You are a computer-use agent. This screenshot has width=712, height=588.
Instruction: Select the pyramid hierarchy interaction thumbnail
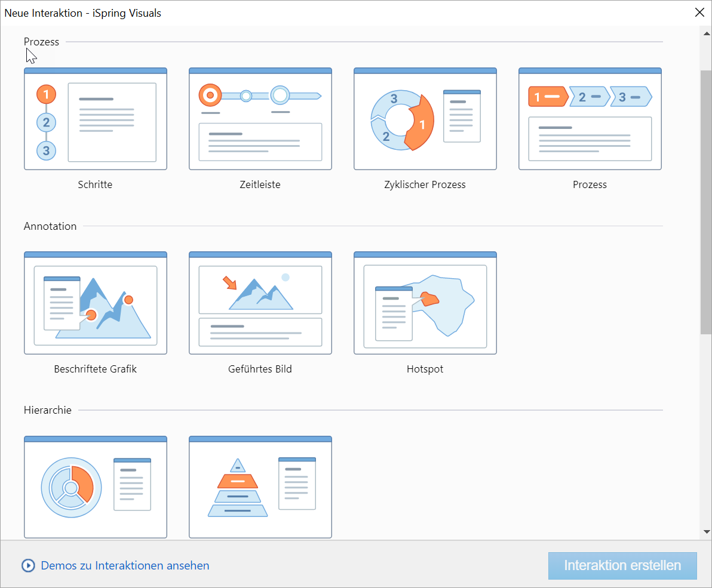click(260, 487)
